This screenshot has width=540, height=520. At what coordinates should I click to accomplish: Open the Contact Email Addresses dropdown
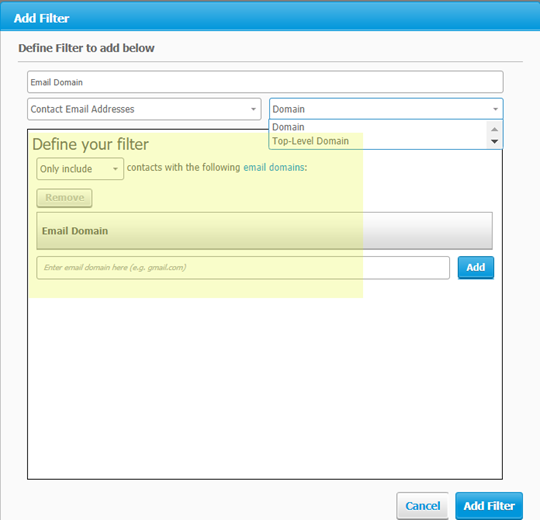[144, 109]
